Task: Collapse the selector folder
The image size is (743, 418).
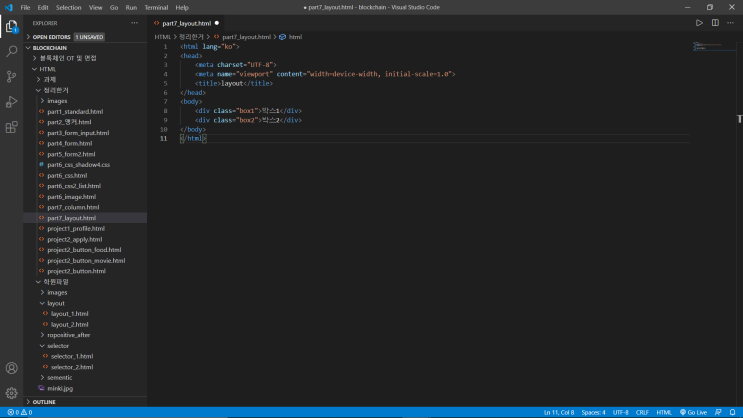Action: (x=85, y=346)
